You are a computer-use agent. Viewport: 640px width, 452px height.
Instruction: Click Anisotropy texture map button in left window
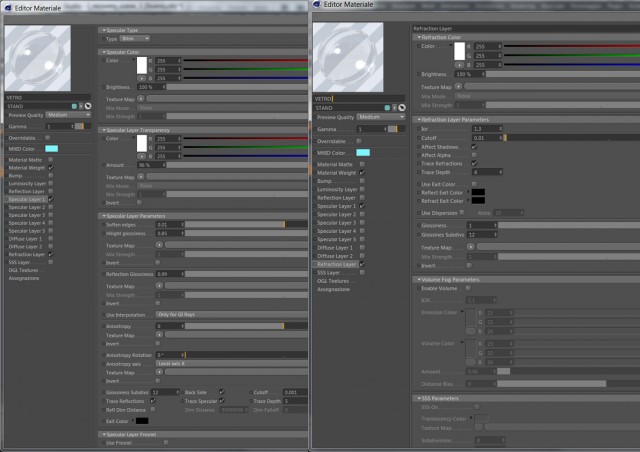click(x=159, y=335)
